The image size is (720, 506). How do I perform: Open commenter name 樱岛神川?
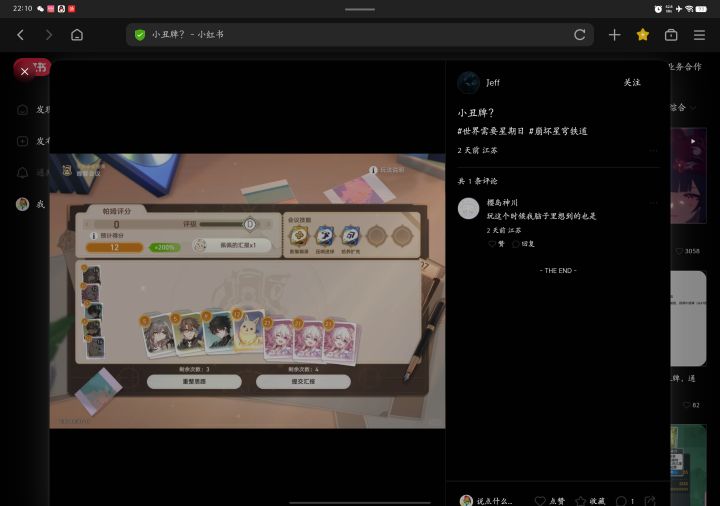[x=502, y=202]
